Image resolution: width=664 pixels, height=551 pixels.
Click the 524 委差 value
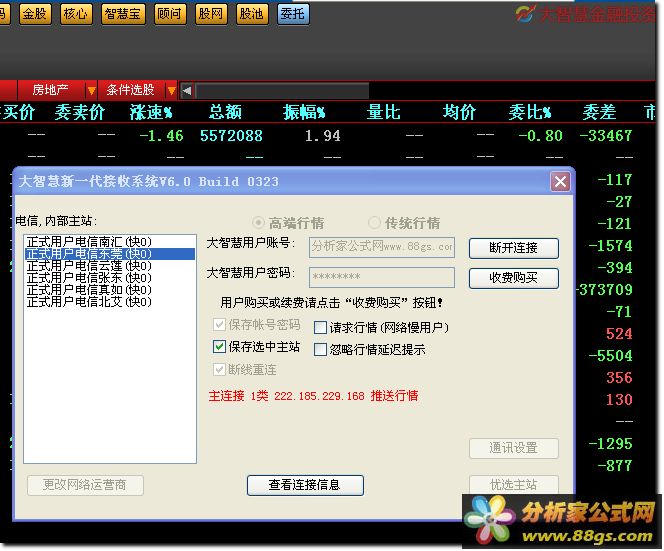(x=619, y=334)
